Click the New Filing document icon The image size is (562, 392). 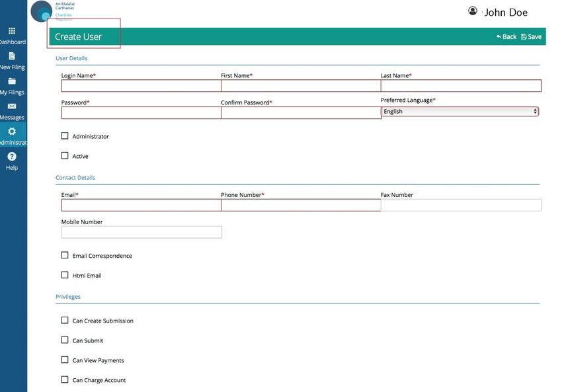[x=12, y=56]
